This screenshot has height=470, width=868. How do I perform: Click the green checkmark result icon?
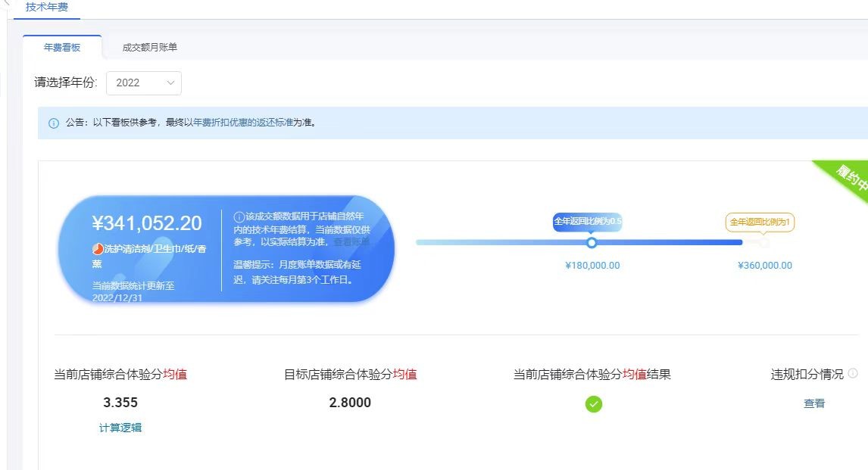click(x=593, y=404)
